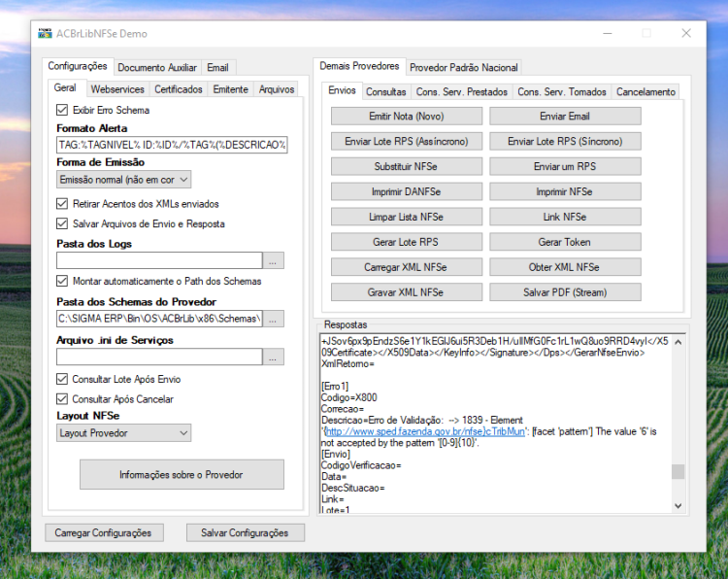Open the Certificados tab
Screen dimensions: 728x579
point(179,89)
